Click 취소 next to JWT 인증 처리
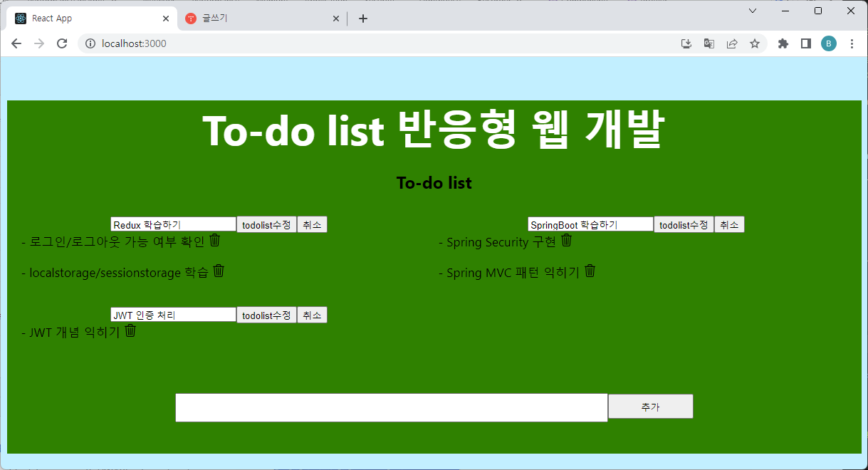This screenshot has height=470, width=868. [x=312, y=315]
